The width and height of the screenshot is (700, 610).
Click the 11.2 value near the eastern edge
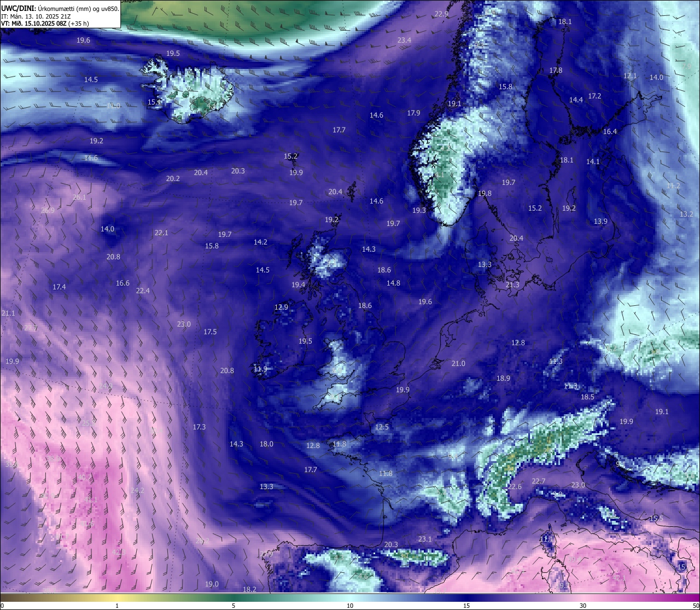click(673, 186)
